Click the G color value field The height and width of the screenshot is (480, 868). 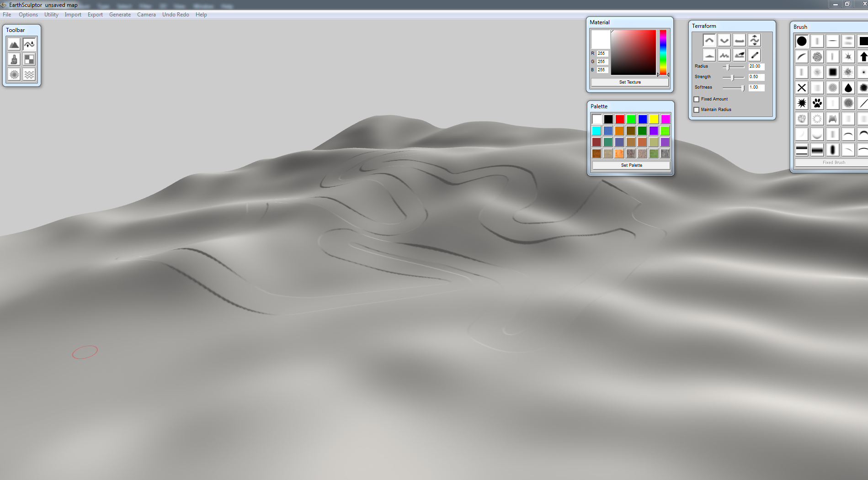(x=602, y=62)
